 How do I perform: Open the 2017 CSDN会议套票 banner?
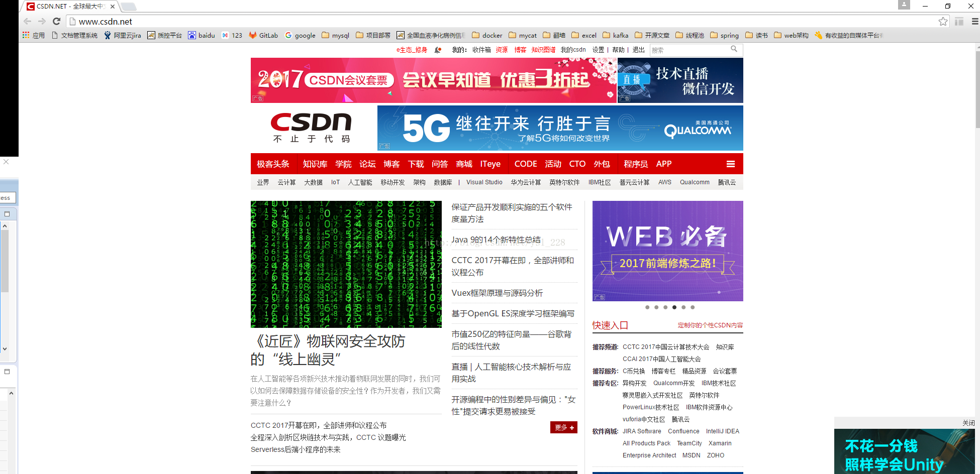click(x=434, y=80)
